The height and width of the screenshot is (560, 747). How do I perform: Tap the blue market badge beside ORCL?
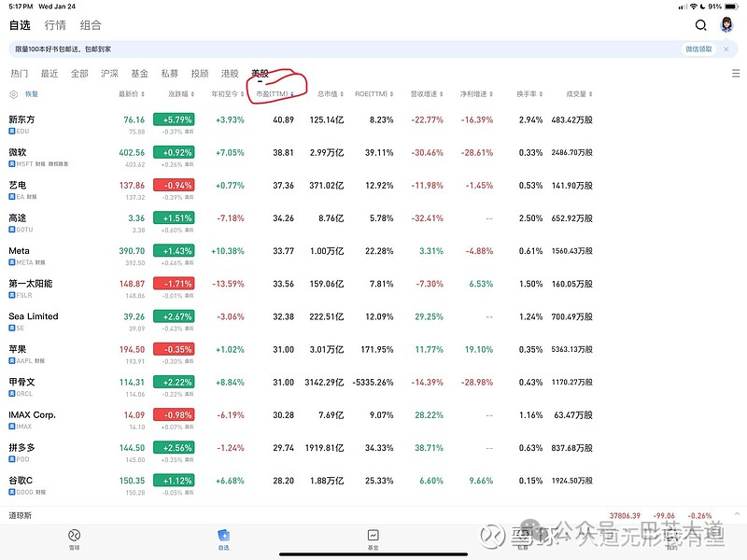coord(12,394)
